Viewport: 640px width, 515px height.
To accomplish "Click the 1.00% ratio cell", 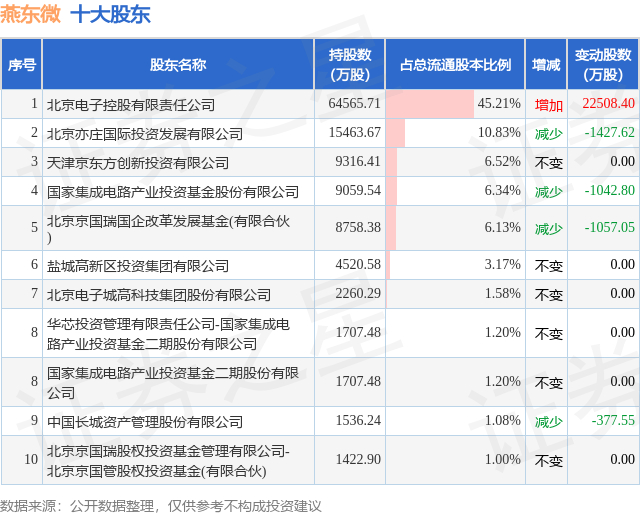I will coord(455,460).
